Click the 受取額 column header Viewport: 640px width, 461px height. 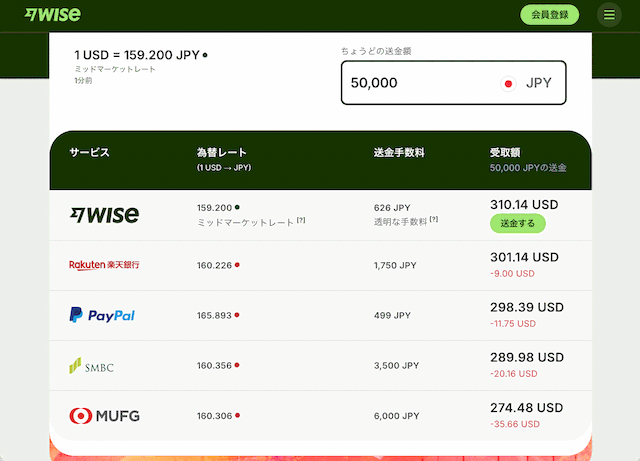[505, 152]
